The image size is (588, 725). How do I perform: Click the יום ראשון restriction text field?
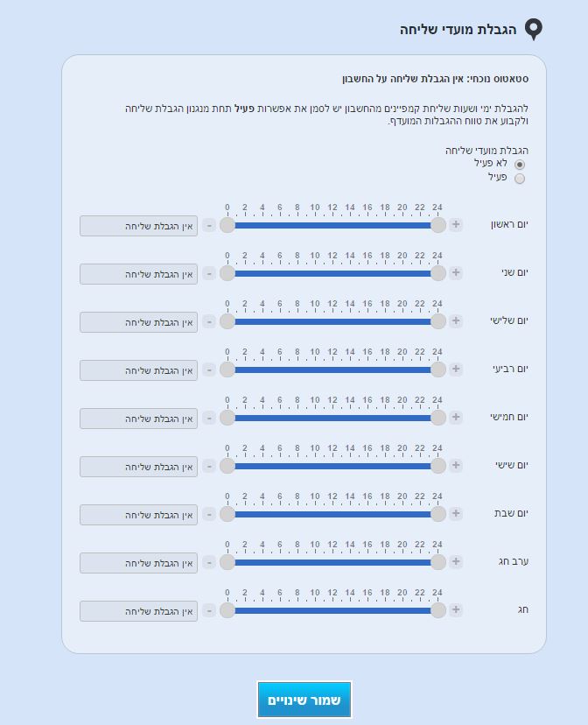[x=138, y=226]
